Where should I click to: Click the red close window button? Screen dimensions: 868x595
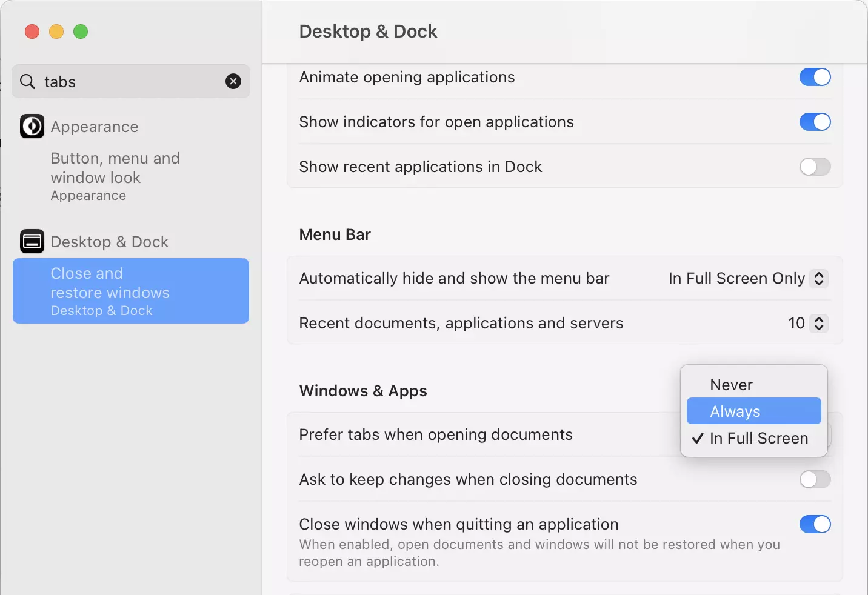32,32
